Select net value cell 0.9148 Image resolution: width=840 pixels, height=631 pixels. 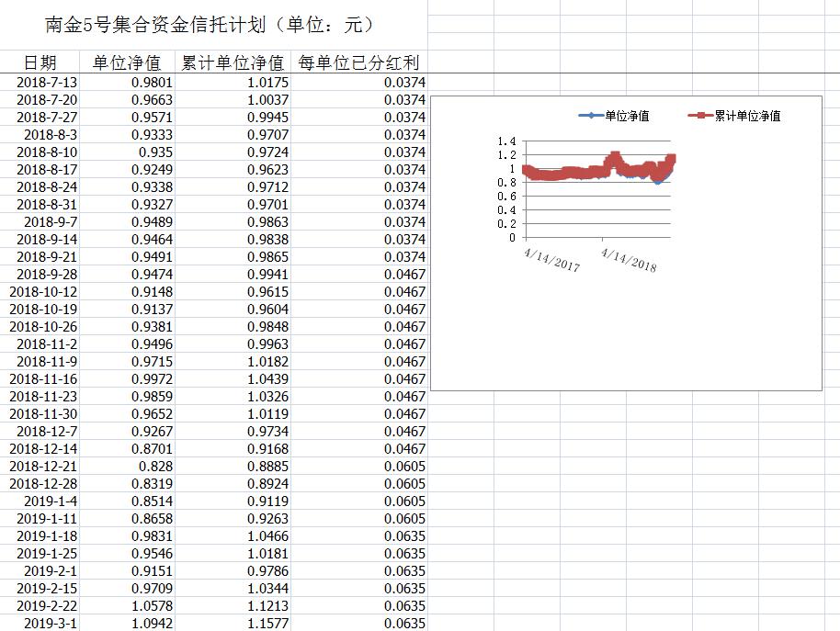[x=128, y=292]
